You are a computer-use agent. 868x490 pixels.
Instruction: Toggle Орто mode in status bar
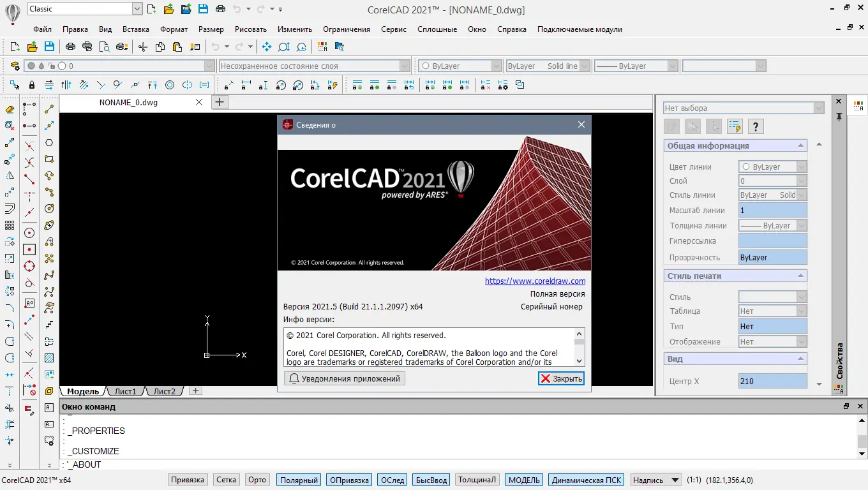click(257, 480)
